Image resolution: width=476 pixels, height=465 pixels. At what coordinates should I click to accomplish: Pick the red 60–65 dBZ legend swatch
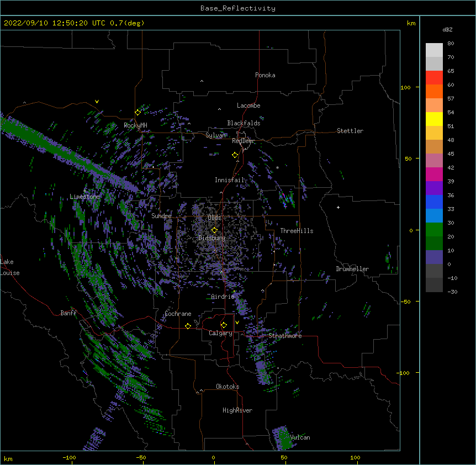point(434,78)
